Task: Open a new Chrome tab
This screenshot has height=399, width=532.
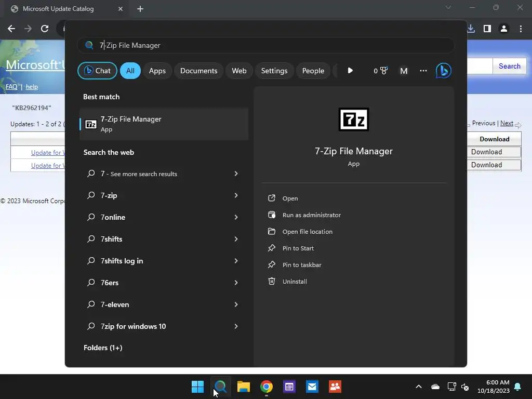Action: click(x=140, y=9)
